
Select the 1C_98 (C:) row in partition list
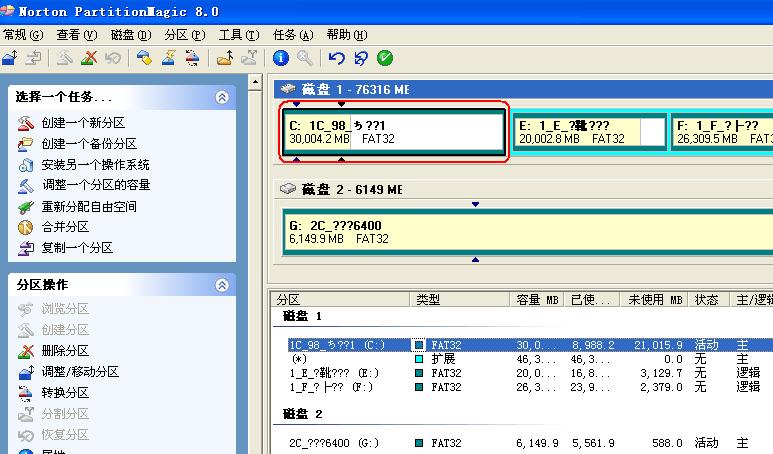click(x=530, y=345)
